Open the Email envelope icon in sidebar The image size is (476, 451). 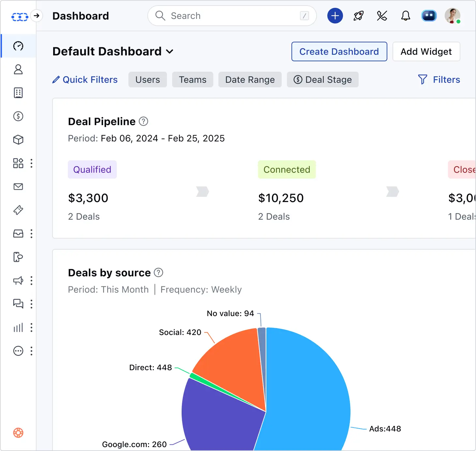[x=19, y=187]
